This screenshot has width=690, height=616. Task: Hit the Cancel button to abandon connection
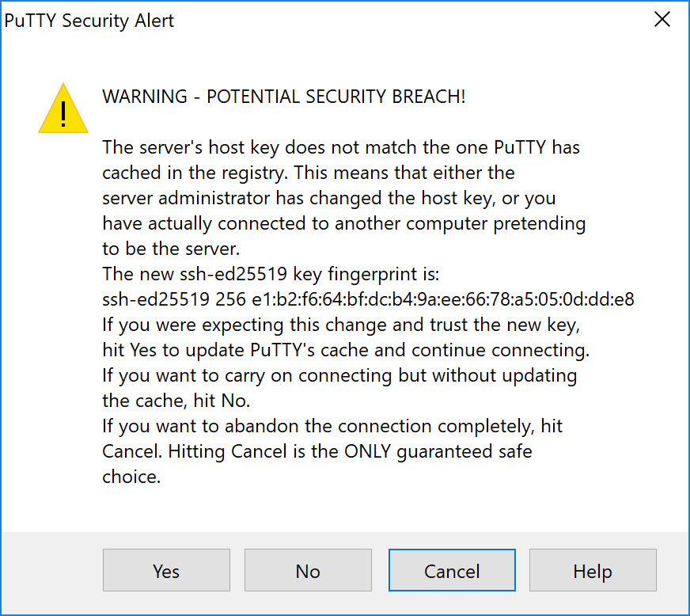coord(452,571)
